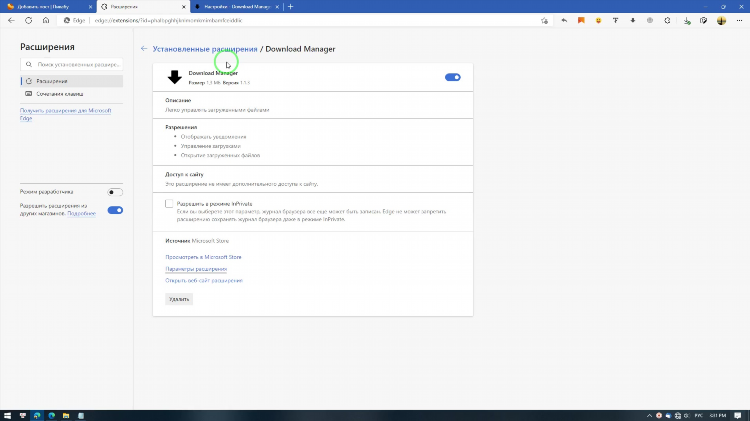This screenshot has width=750, height=421.
Task: Close the first tab Добавить пост
Action: coord(90,7)
